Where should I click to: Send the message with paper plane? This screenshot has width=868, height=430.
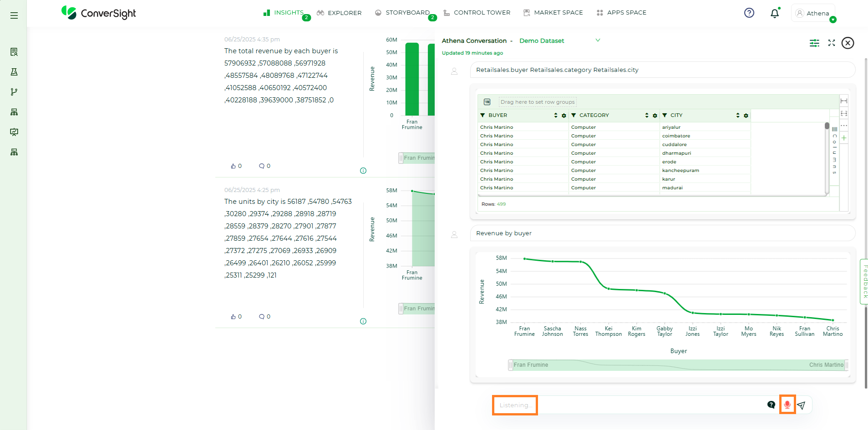point(802,405)
